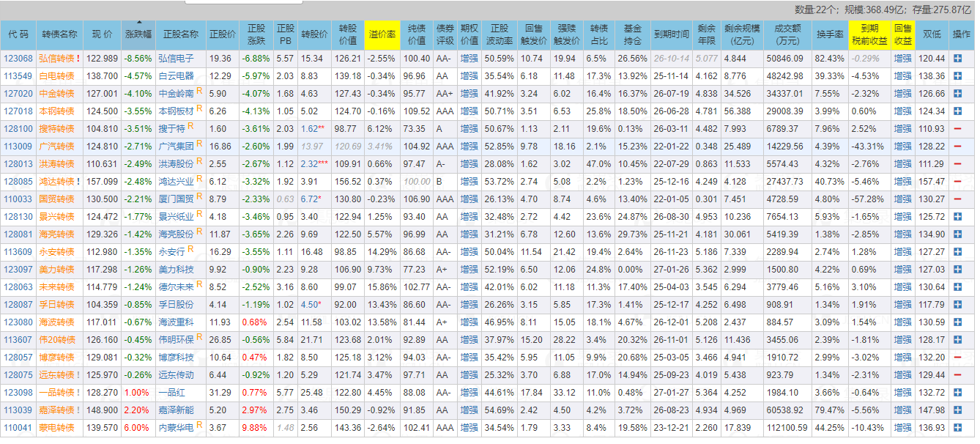
Task: Sort by the 涨跌幅 column header
Action: click(x=138, y=34)
